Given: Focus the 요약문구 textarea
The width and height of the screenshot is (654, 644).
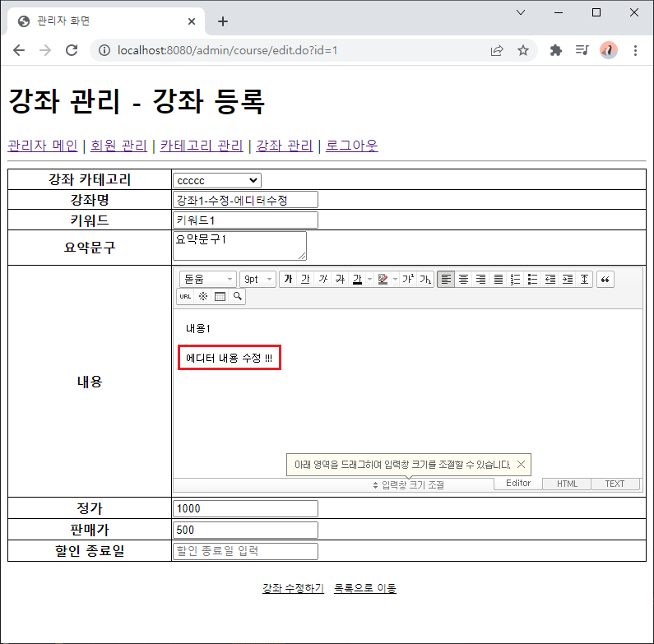Looking at the screenshot, I should click(240, 246).
